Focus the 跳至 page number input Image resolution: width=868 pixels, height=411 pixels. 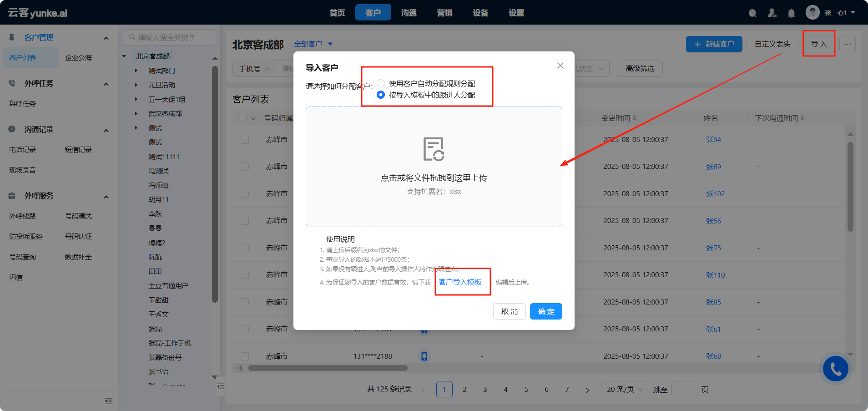click(x=684, y=390)
